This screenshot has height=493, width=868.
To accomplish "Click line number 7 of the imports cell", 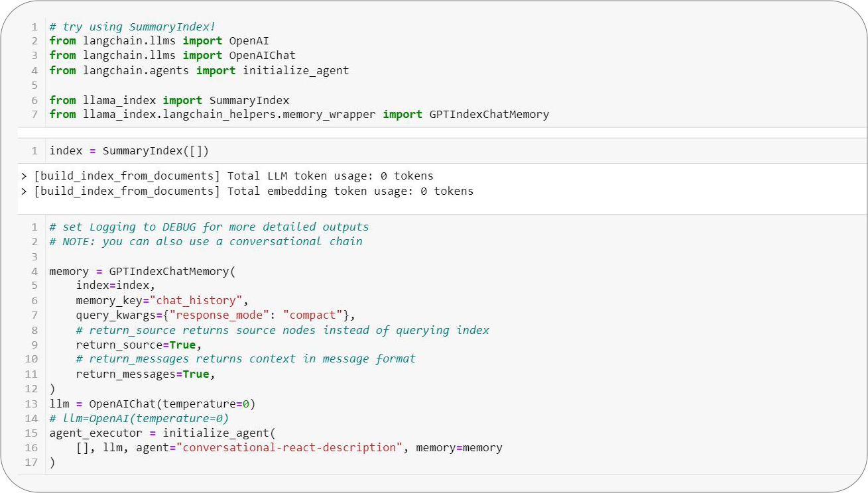I will click(x=34, y=115).
